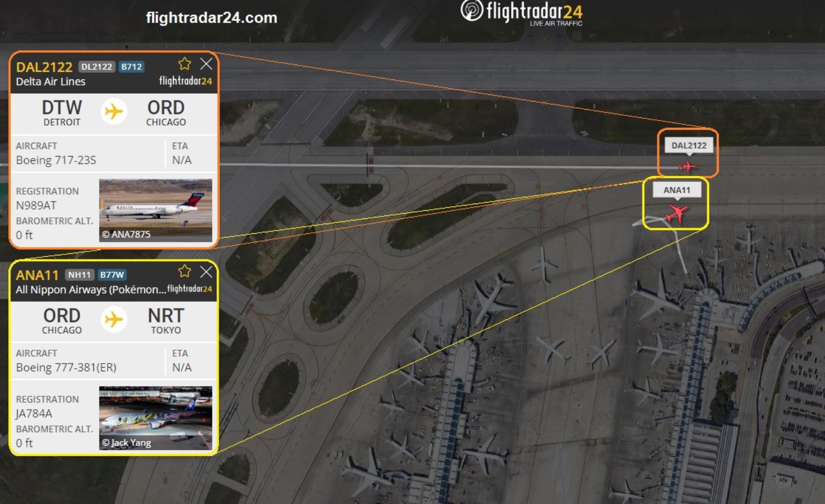Click the DTW to ORD route plane icon
This screenshot has height=504, width=825.
113,111
